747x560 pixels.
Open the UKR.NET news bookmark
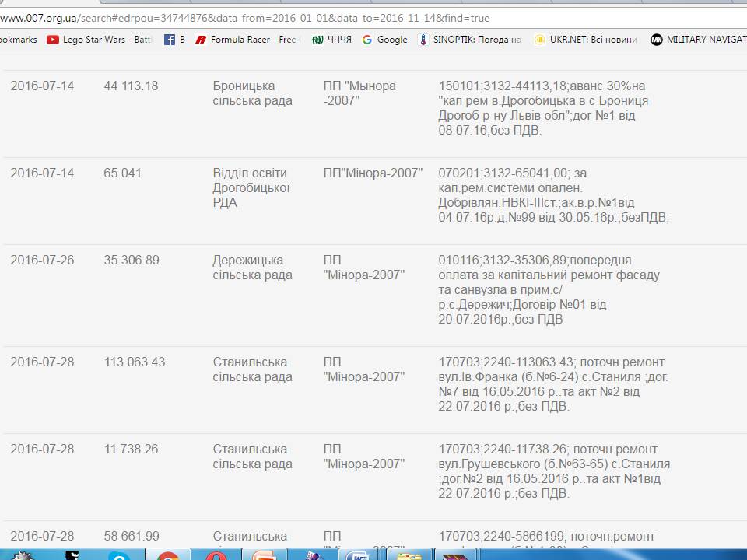(586, 40)
